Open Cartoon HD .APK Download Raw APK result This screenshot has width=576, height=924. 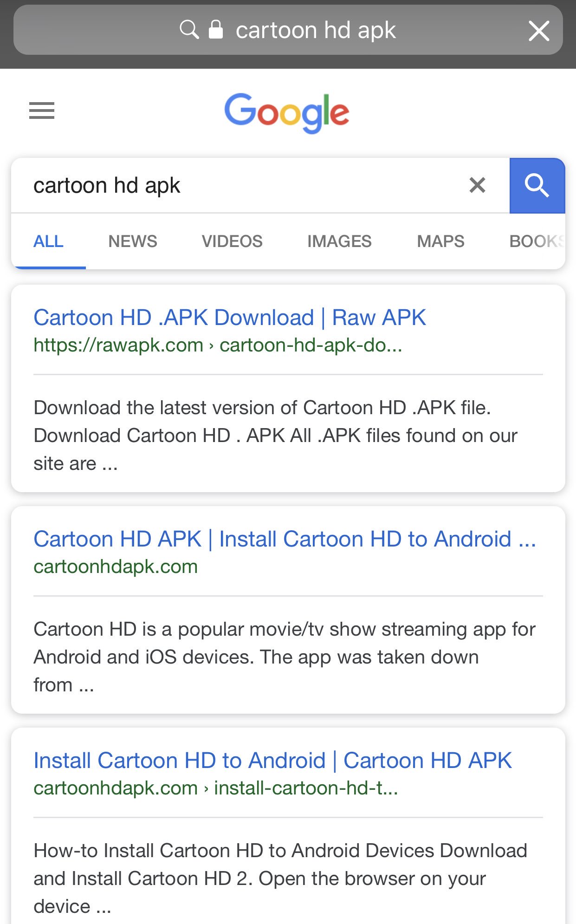click(x=230, y=318)
